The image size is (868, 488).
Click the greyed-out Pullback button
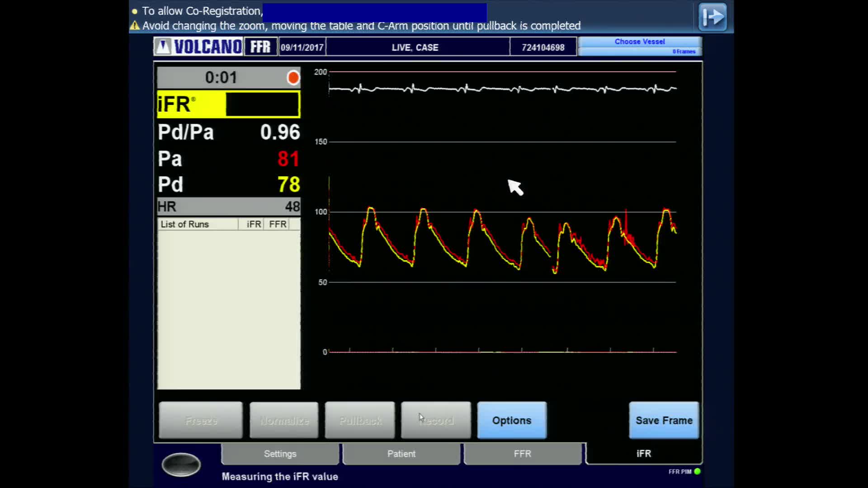click(360, 420)
